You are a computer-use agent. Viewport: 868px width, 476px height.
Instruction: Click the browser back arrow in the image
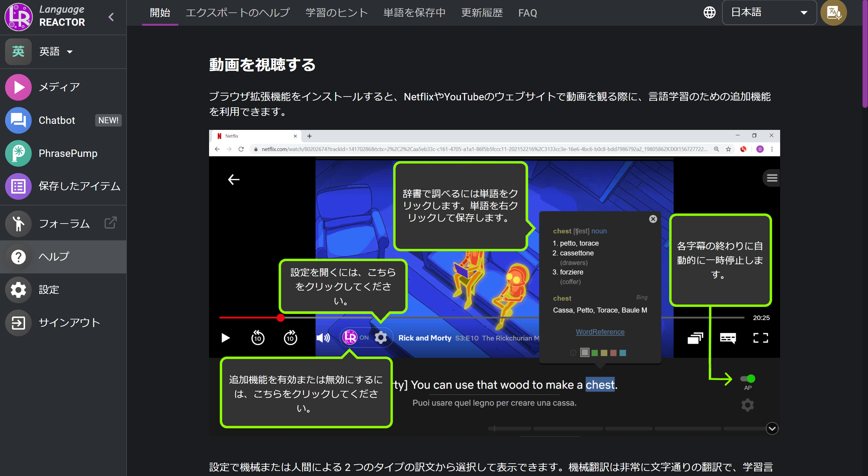[217, 149]
